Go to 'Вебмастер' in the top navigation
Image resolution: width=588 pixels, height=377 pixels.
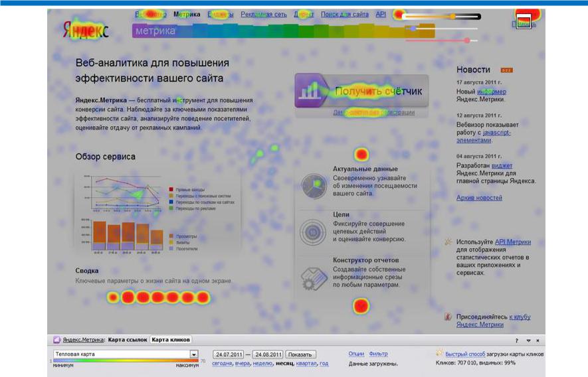[x=151, y=14]
